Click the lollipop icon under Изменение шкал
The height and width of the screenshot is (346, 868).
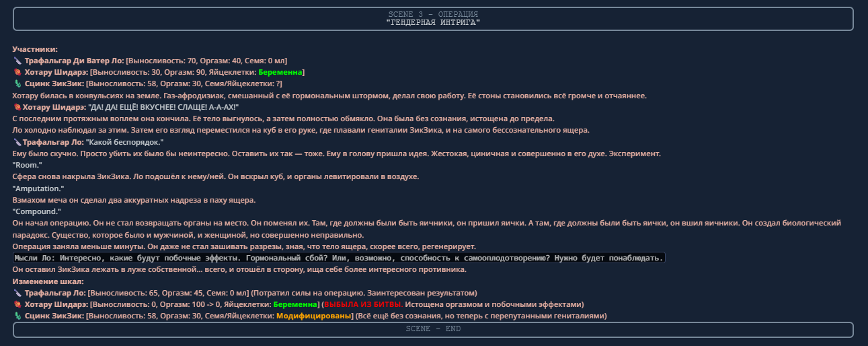[17, 304]
